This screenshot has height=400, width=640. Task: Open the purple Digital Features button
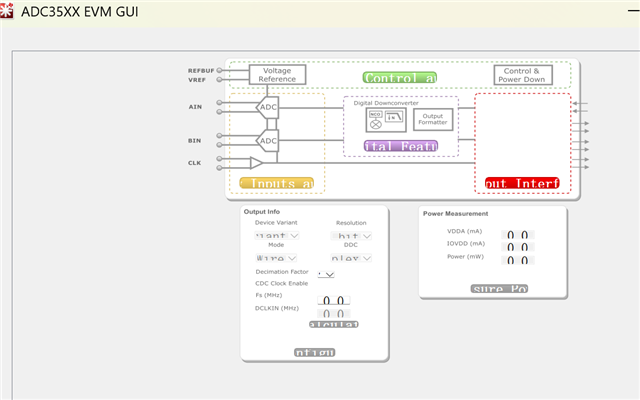tap(401, 146)
